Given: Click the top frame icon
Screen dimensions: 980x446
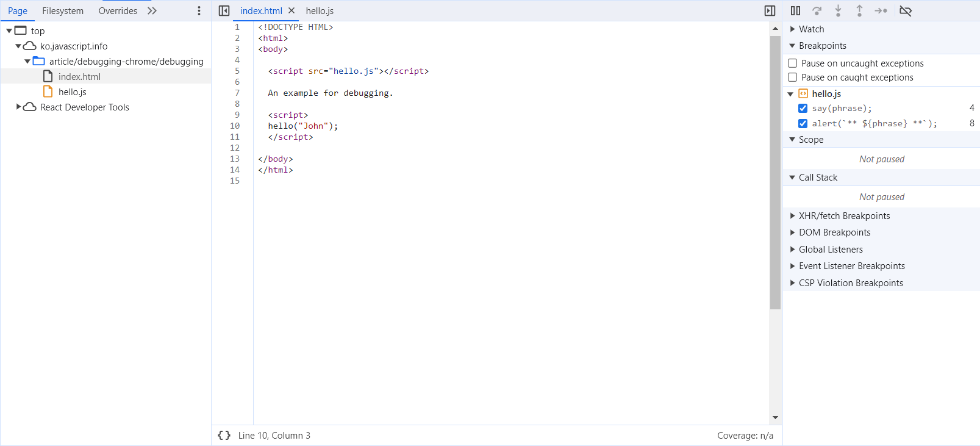Looking at the screenshot, I should (x=21, y=31).
